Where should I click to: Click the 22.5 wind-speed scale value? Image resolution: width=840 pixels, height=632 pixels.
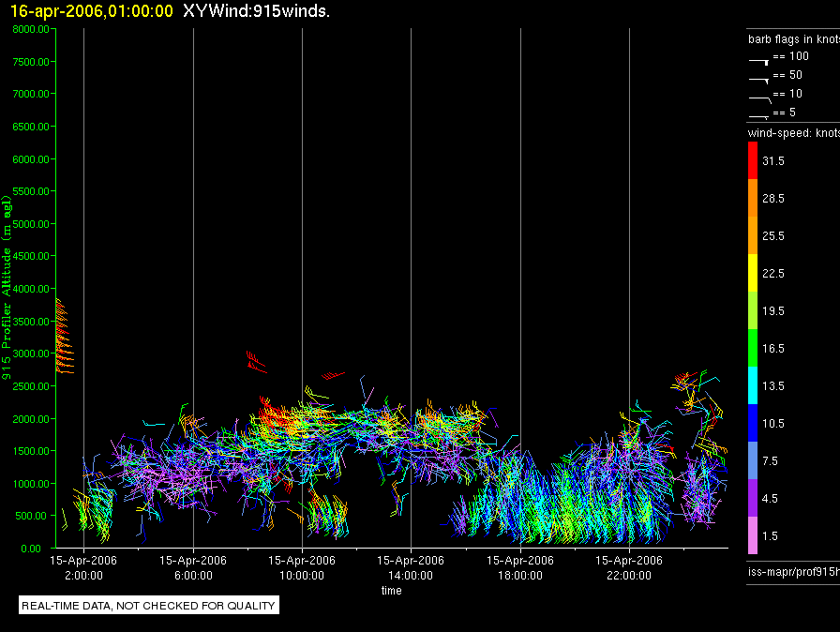[x=773, y=274]
